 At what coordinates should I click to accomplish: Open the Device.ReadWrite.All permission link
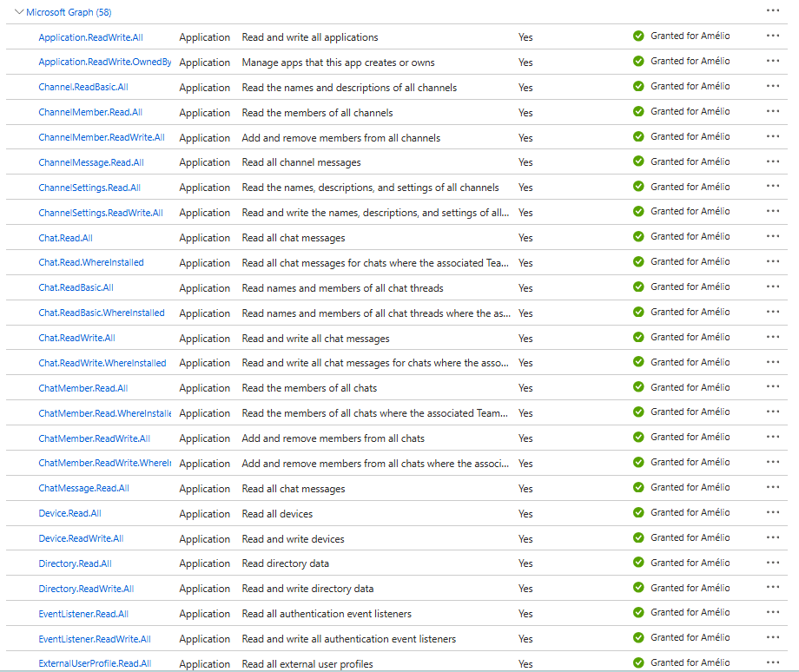[x=81, y=538]
